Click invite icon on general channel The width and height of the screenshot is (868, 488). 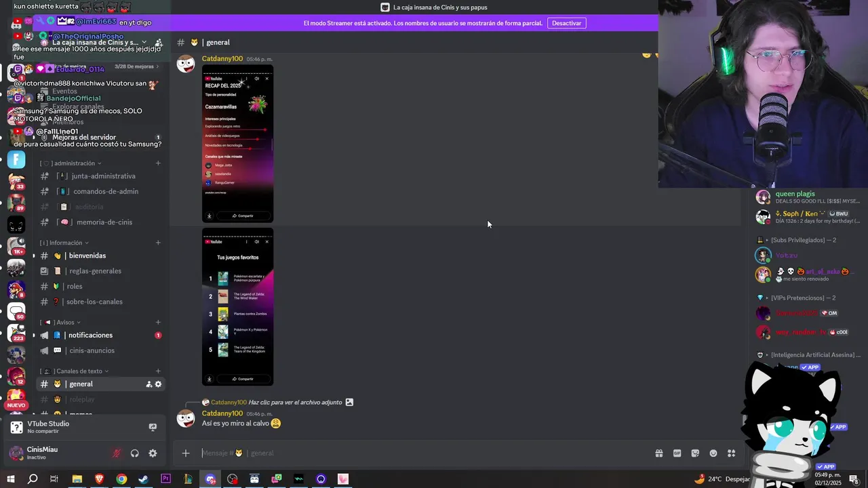tap(149, 384)
